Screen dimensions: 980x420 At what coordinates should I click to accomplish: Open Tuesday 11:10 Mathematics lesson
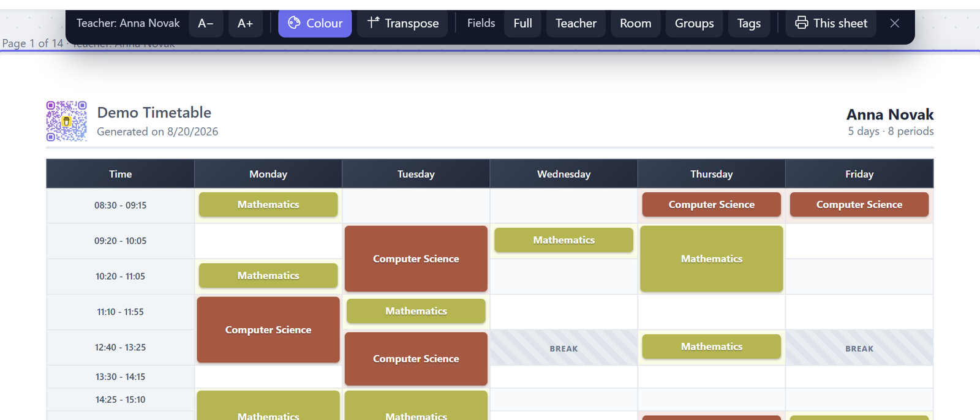click(416, 311)
